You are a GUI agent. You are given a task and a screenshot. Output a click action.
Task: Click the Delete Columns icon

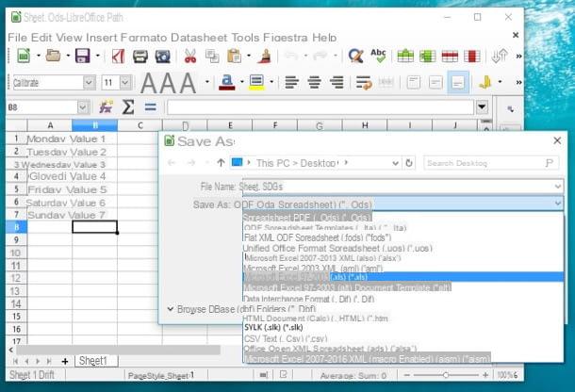coord(472,56)
